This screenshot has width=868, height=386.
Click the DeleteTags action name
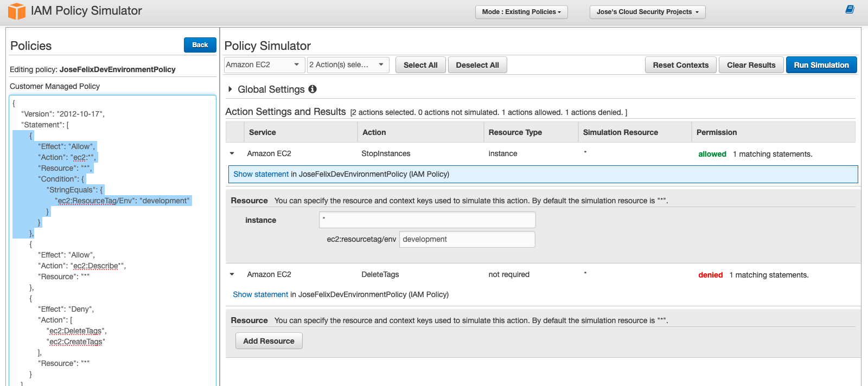380,274
